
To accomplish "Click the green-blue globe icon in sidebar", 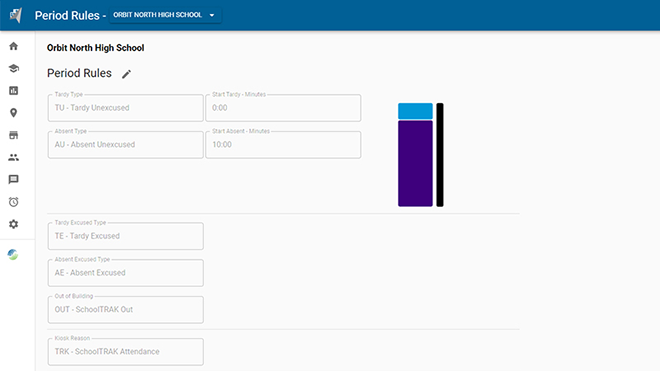I will 13,254.
